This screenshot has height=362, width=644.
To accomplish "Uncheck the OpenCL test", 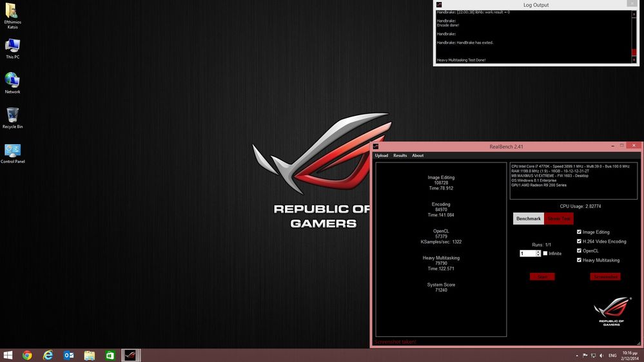I will click(x=579, y=251).
